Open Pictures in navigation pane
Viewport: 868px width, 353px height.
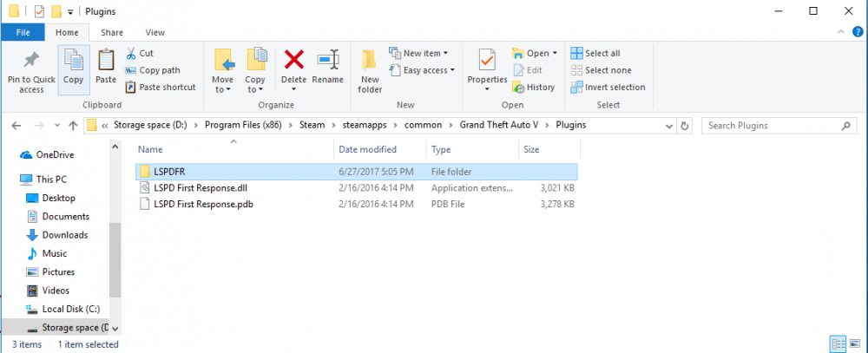coord(50,271)
